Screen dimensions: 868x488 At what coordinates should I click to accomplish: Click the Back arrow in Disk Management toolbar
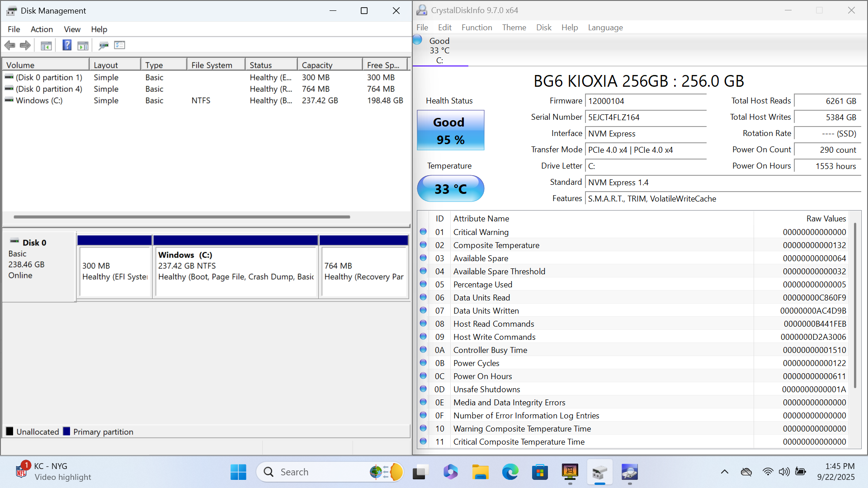point(10,45)
